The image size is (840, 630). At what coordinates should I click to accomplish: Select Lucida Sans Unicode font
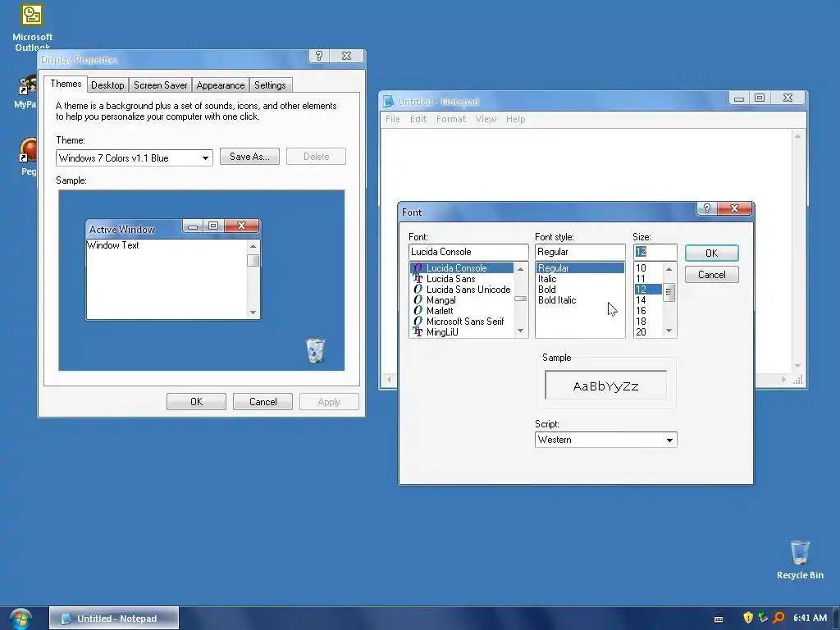pyautogui.click(x=462, y=290)
